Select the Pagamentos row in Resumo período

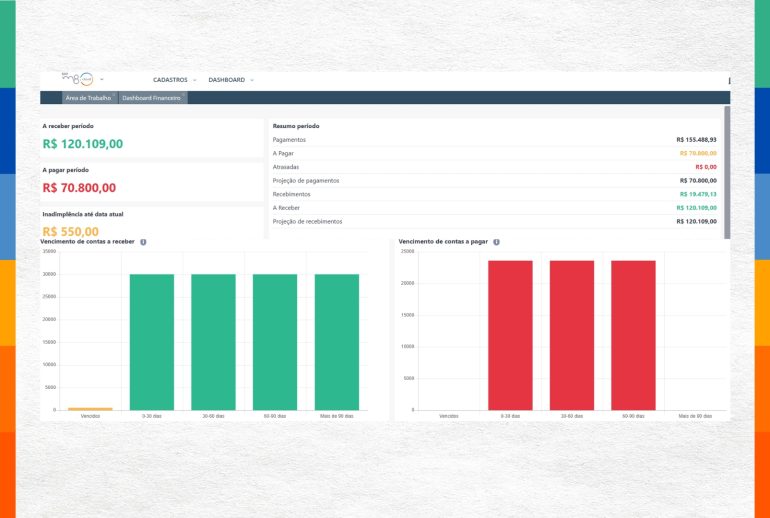pos(494,140)
